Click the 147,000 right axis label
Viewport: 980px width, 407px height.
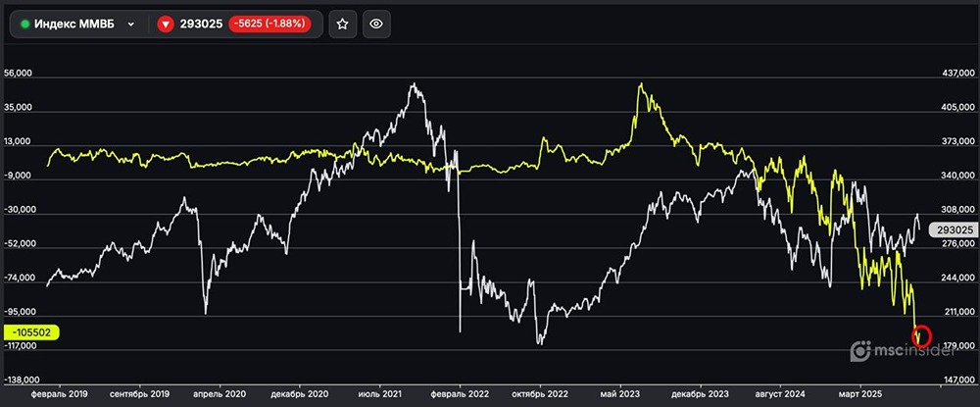point(959,381)
